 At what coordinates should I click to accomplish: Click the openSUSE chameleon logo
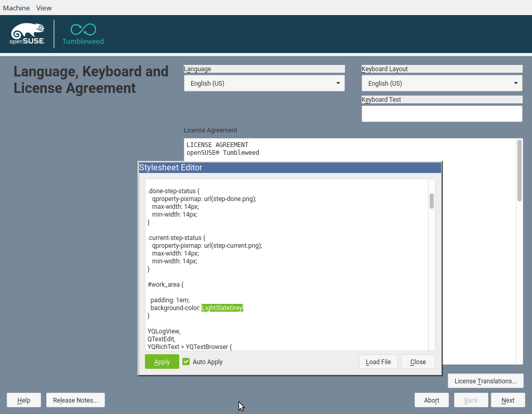click(27, 34)
